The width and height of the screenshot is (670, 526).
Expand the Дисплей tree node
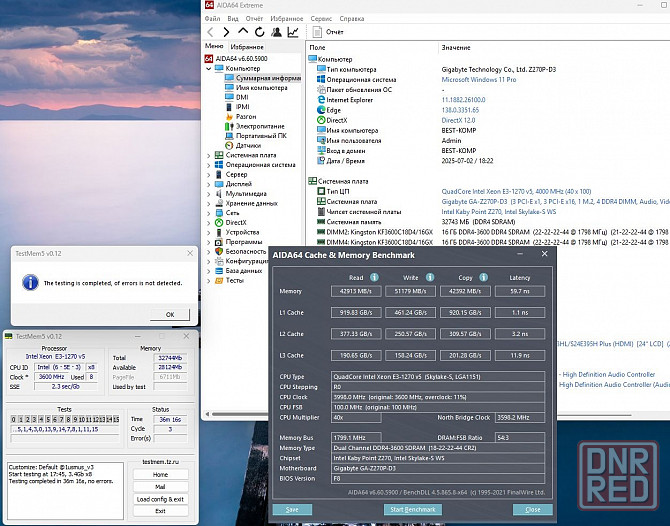[209, 184]
